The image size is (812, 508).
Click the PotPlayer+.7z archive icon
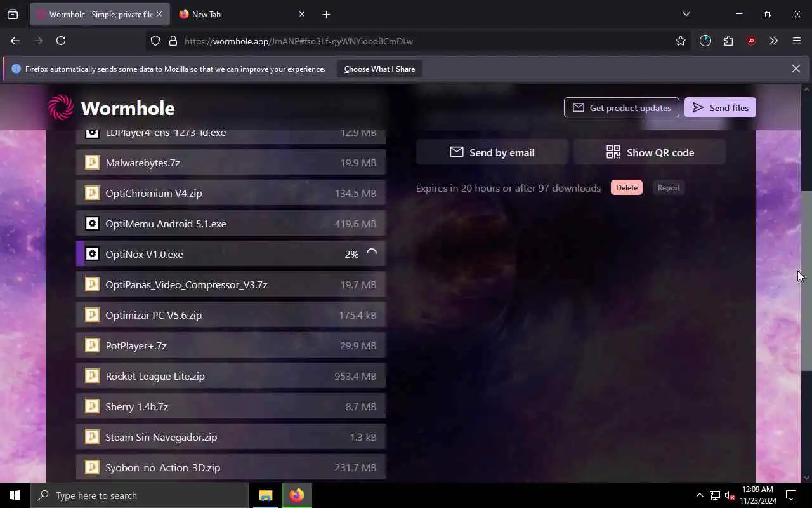click(x=92, y=345)
